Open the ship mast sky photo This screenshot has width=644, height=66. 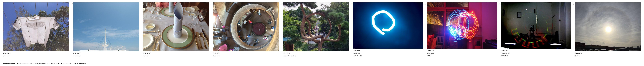(106, 27)
